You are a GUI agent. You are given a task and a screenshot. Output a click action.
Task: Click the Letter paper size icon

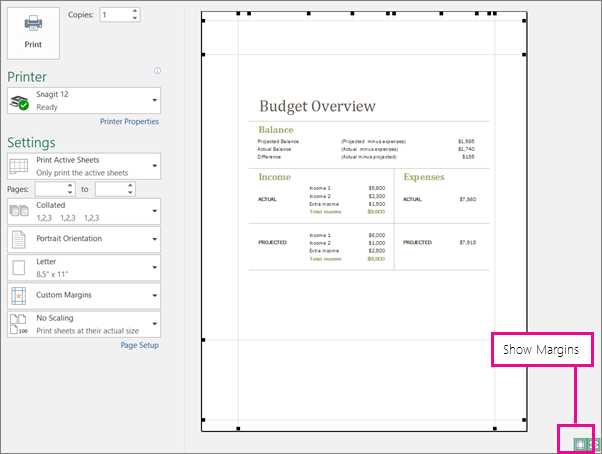pyautogui.click(x=18, y=267)
